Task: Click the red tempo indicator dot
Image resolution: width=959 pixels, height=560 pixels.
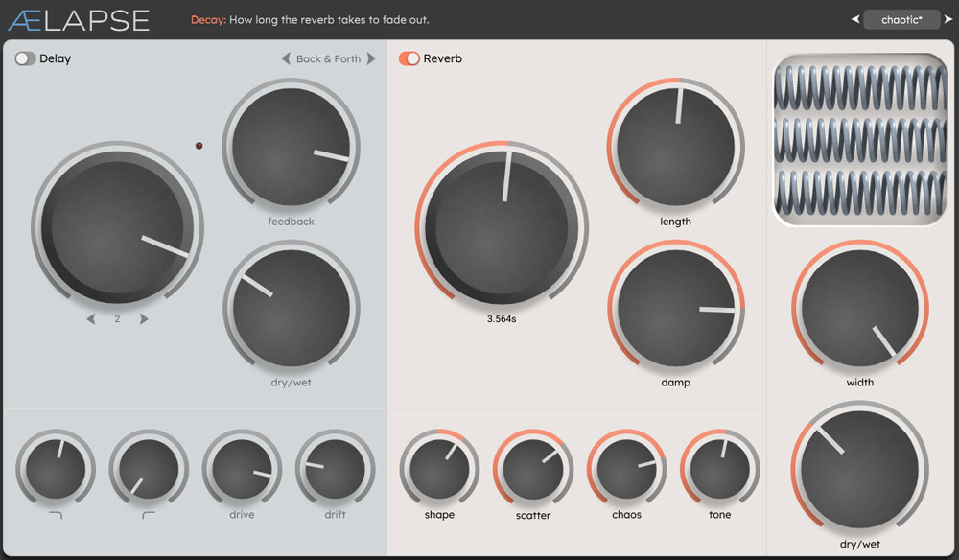Action: [x=199, y=146]
